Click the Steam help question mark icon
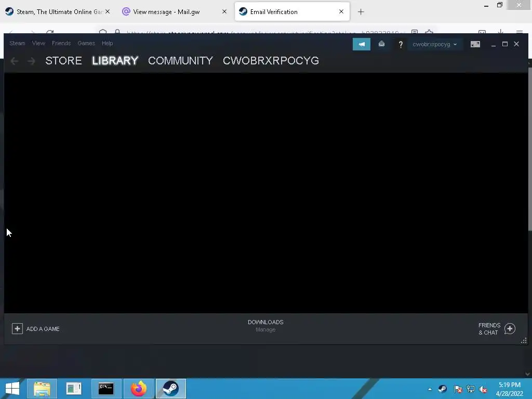 (401, 45)
